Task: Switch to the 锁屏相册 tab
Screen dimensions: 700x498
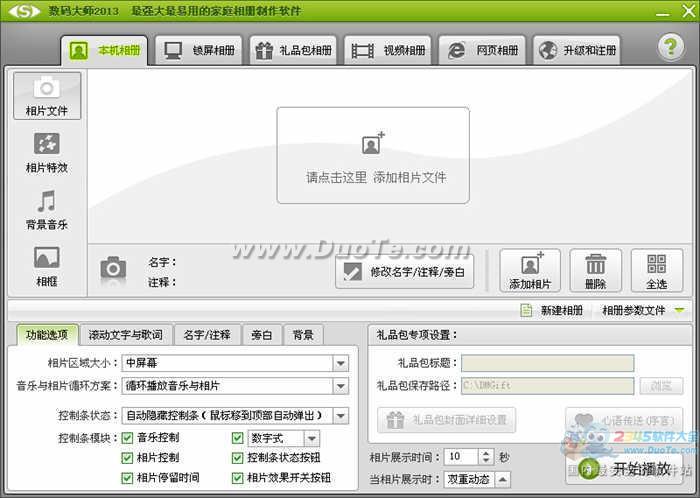Action: (x=199, y=50)
